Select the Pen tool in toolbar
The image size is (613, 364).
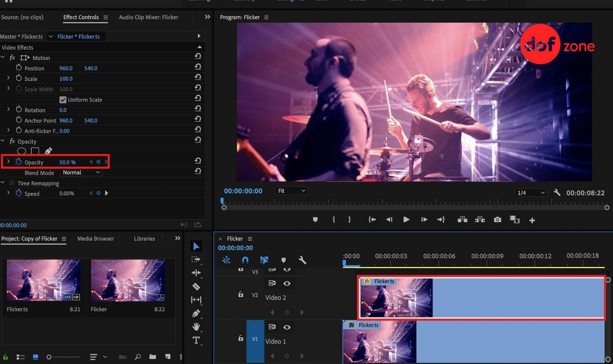click(196, 313)
